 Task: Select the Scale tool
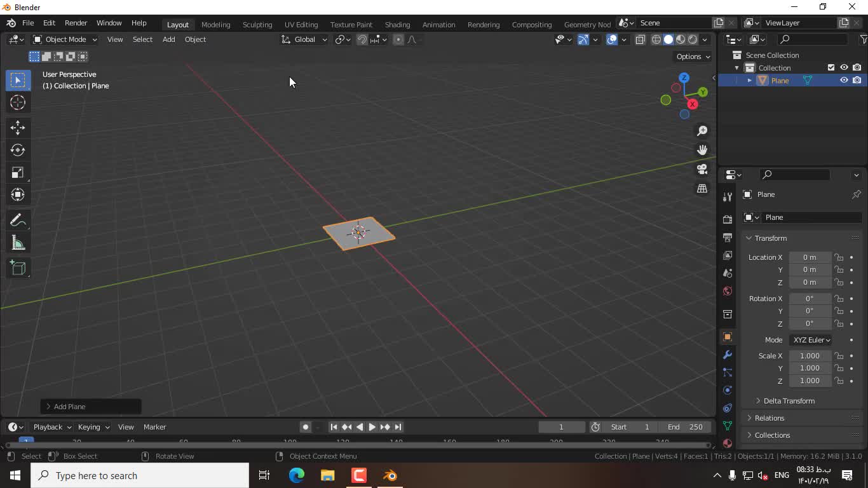pyautogui.click(x=18, y=173)
